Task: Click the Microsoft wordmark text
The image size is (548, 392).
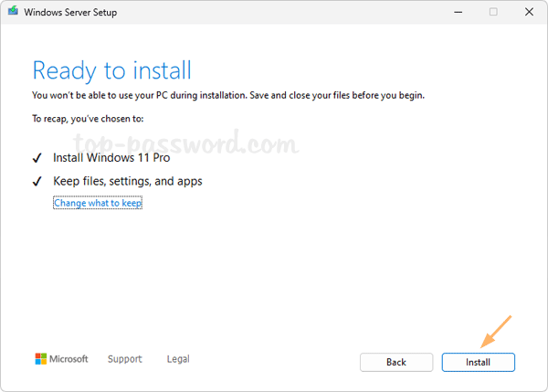Action: pyautogui.click(x=69, y=359)
